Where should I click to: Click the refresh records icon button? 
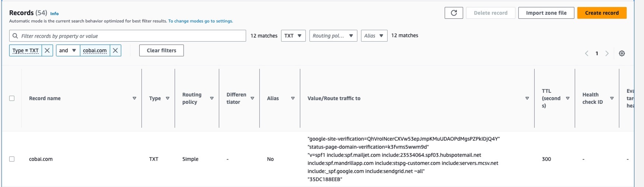tap(454, 13)
